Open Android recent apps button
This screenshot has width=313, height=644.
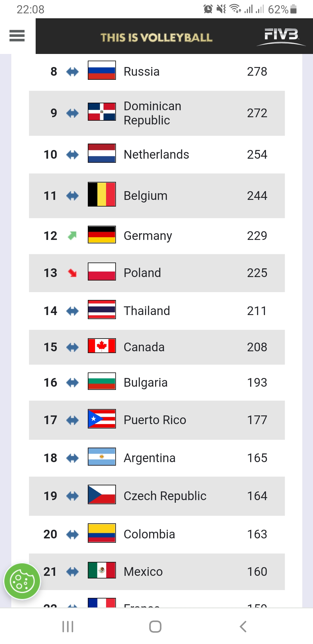[x=68, y=627]
